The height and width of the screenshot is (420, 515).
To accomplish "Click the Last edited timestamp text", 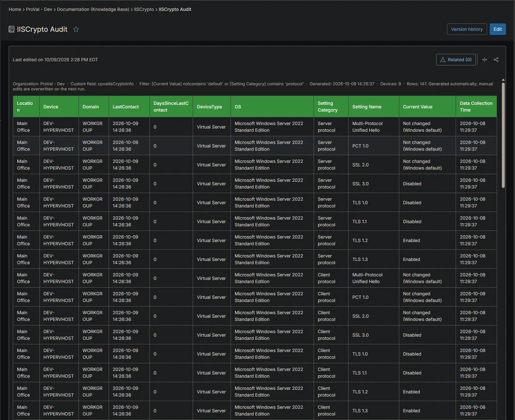I will pyautogui.click(x=55, y=60).
